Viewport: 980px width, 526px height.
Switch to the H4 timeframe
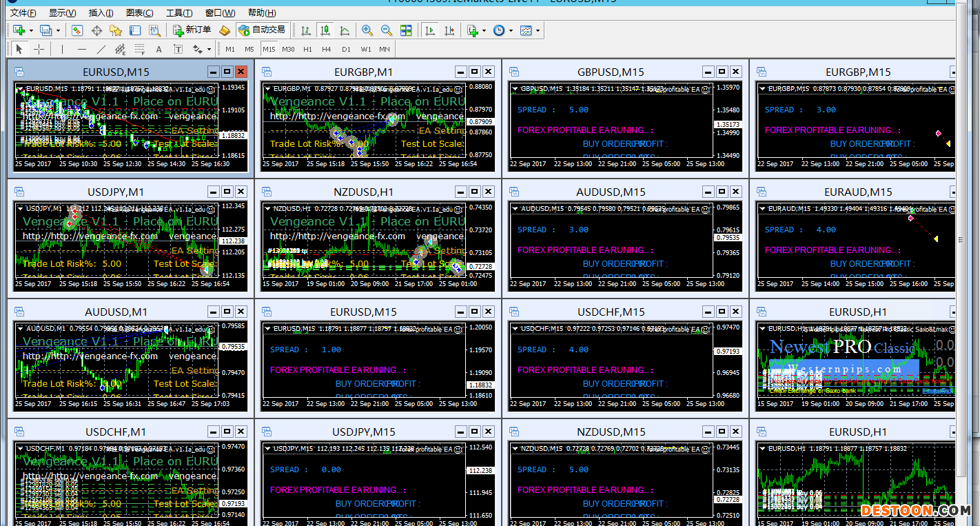327,49
